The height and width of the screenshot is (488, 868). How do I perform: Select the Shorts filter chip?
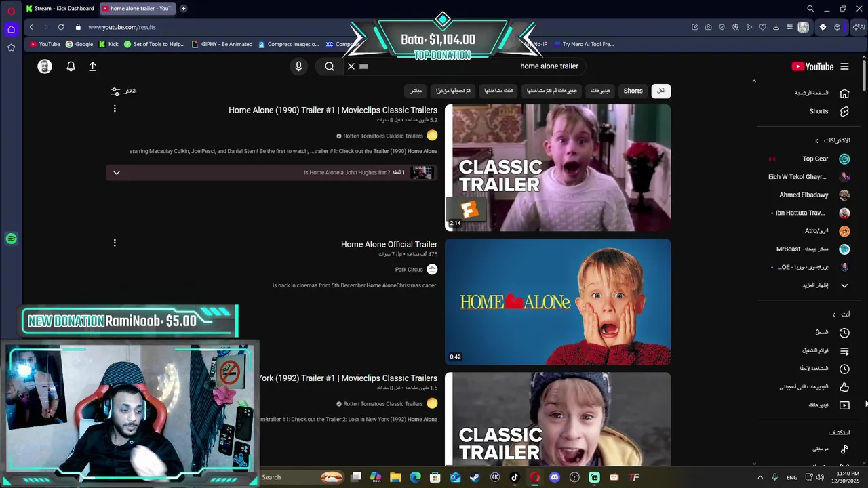[x=633, y=91]
